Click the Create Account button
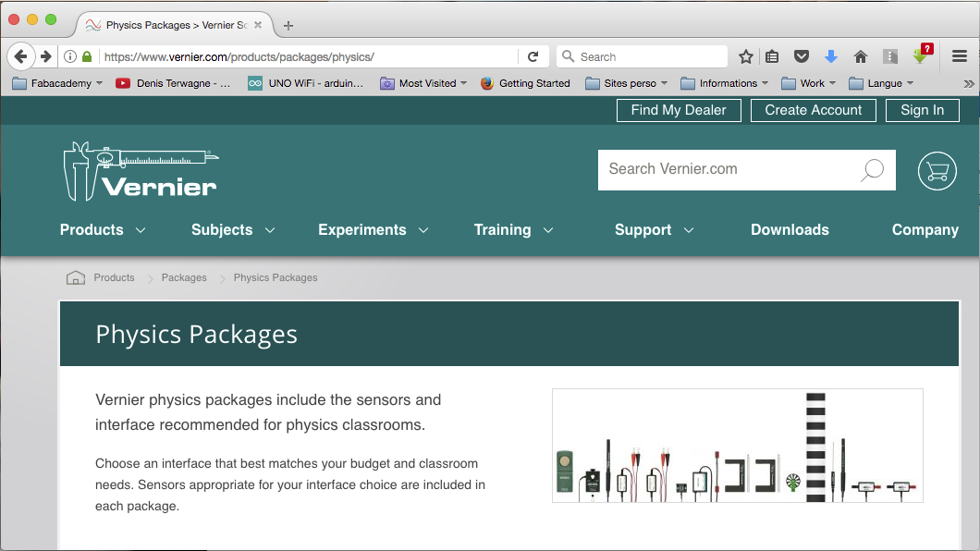This screenshot has width=980, height=551. click(814, 111)
